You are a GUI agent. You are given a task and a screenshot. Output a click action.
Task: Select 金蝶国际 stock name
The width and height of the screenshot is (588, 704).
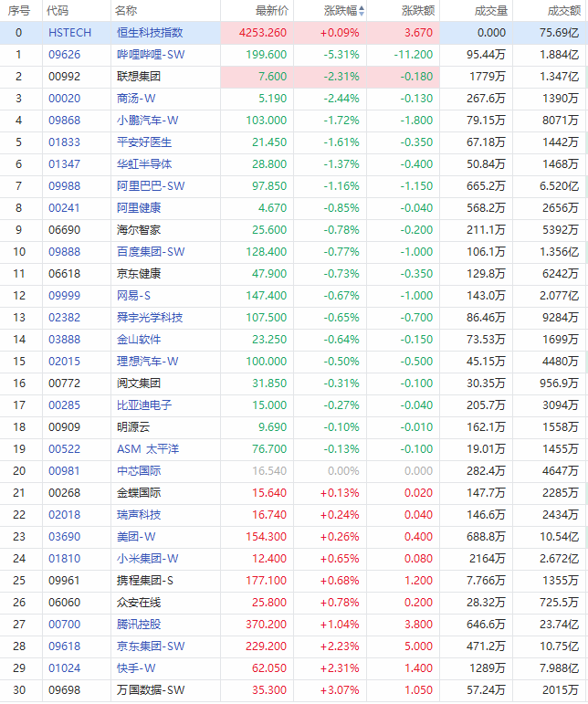(x=139, y=493)
